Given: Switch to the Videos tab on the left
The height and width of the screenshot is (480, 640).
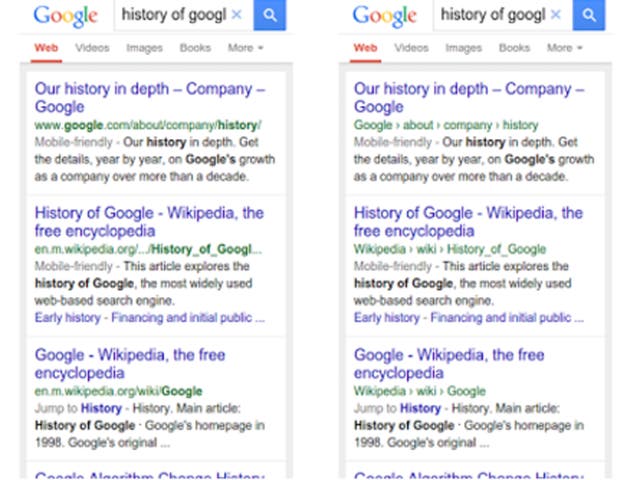Looking at the screenshot, I should 92,48.
